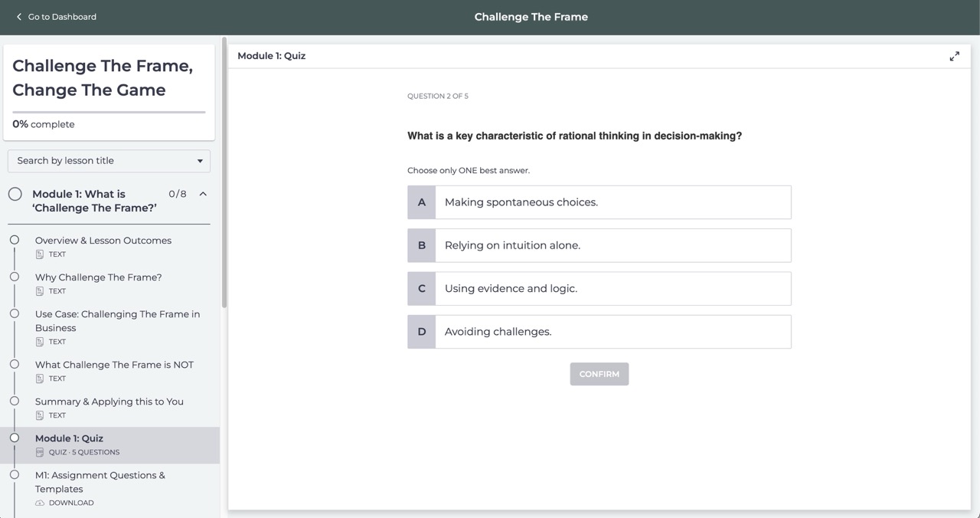Click Module 1: Quiz completion circle in sidebar

(15, 438)
